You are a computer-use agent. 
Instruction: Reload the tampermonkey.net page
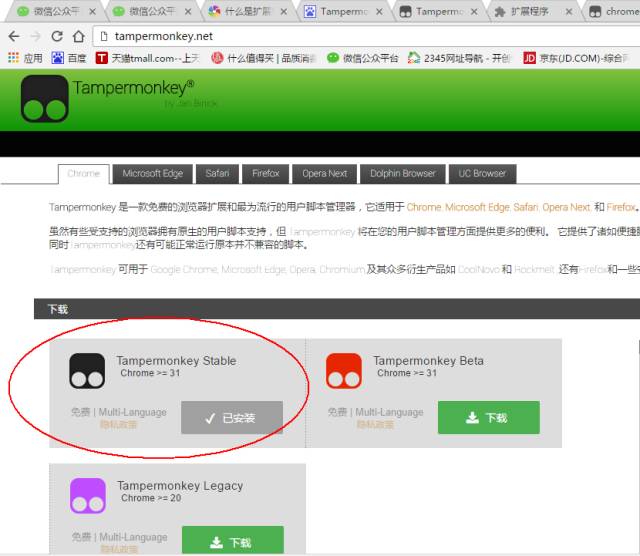pos(57,36)
